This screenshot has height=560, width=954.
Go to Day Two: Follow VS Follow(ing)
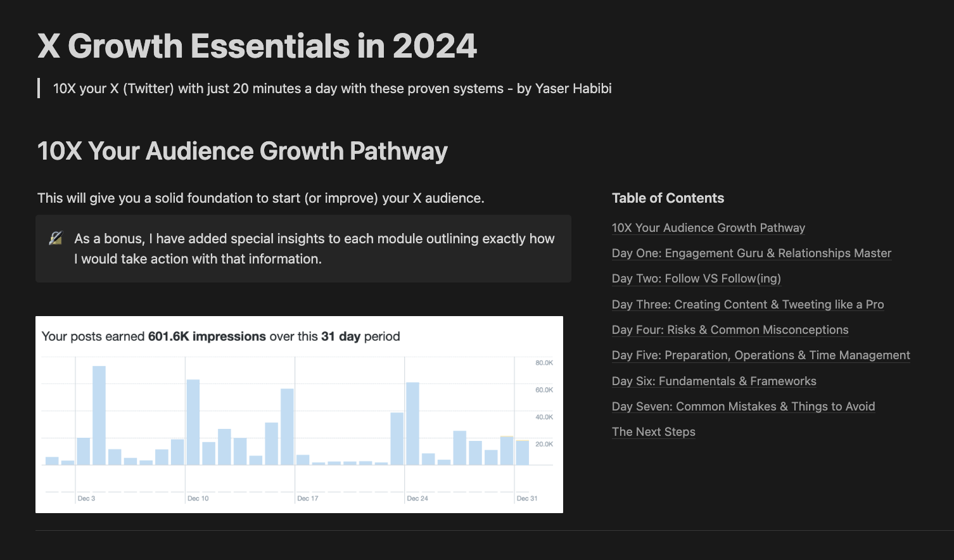pyautogui.click(x=696, y=279)
